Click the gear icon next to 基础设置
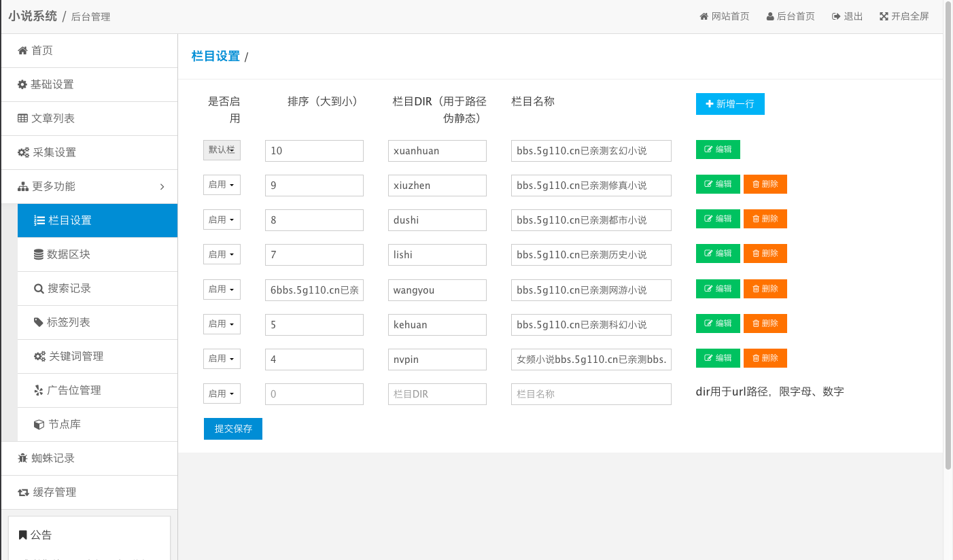This screenshot has height=560, width=953. pyautogui.click(x=22, y=84)
